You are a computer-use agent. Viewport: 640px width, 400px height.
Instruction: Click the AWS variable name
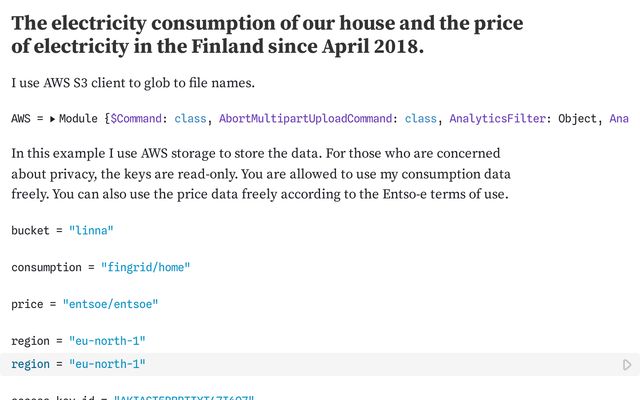click(22, 119)
